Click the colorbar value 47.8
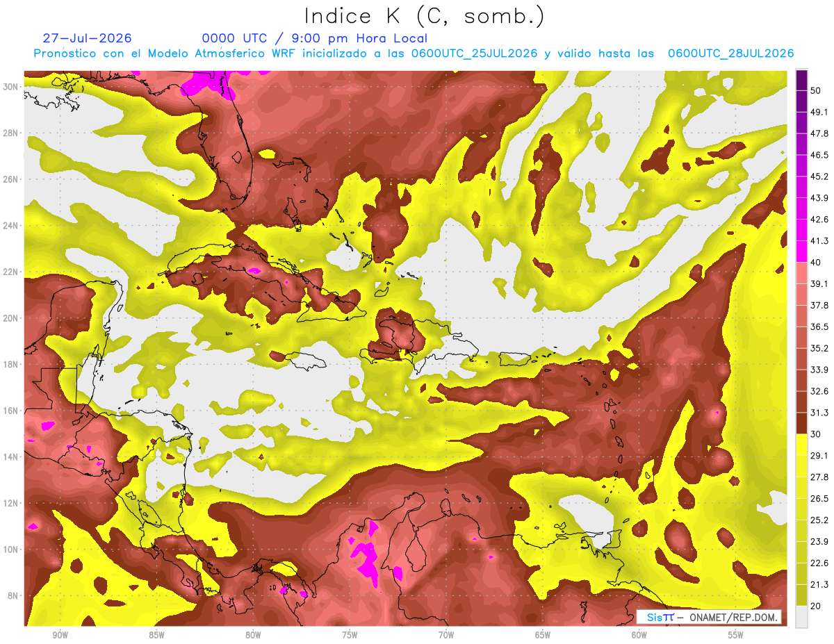The width and height of the screenshot is (834, 644). 819,133
